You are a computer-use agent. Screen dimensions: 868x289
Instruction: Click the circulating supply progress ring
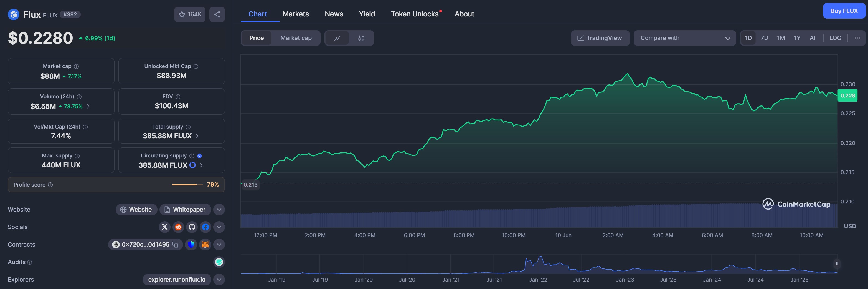[192, 165]
